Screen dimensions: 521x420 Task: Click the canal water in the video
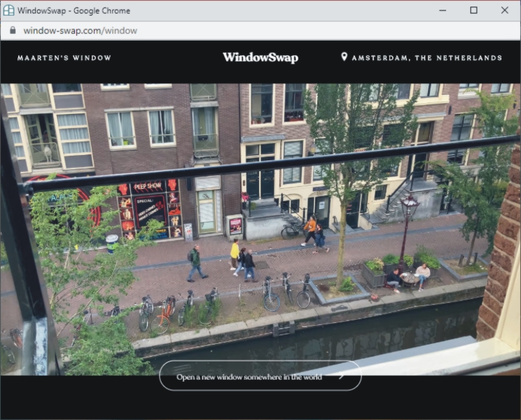326,339
